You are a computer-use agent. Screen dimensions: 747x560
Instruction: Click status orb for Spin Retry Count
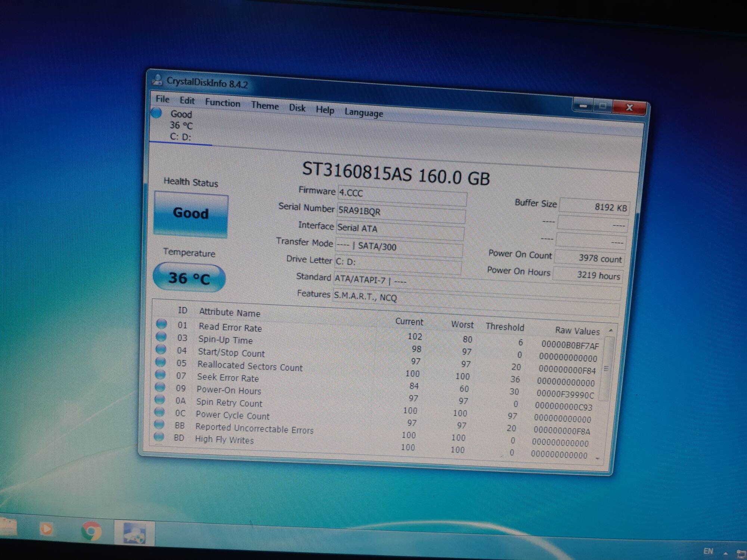(159, 399)
